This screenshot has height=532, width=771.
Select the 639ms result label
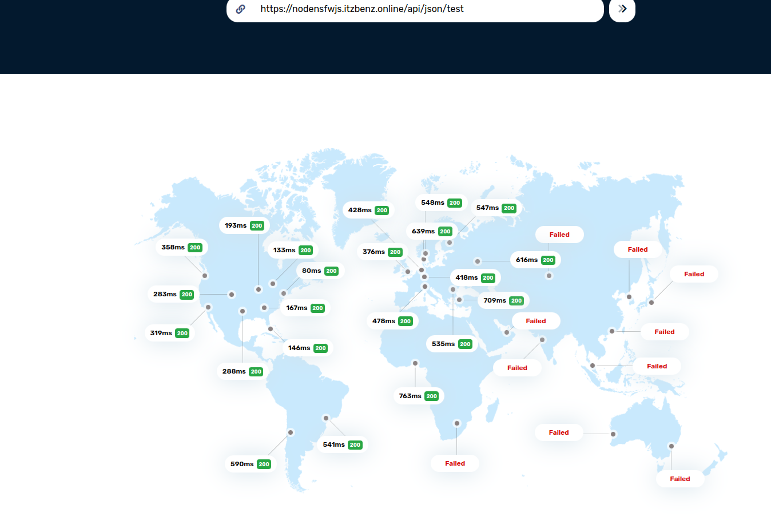click(x=432, y=231)
